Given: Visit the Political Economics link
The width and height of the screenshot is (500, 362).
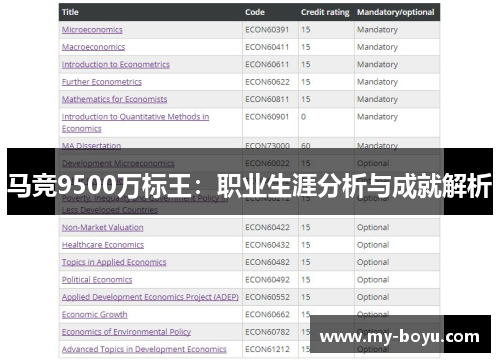Looking at the screenshot, I should tap(97, 280).
